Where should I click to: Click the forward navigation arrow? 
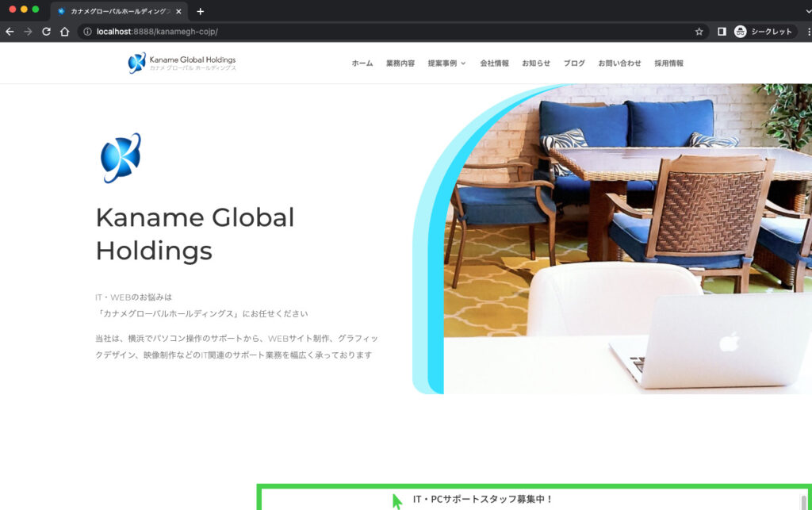(29, 32)
